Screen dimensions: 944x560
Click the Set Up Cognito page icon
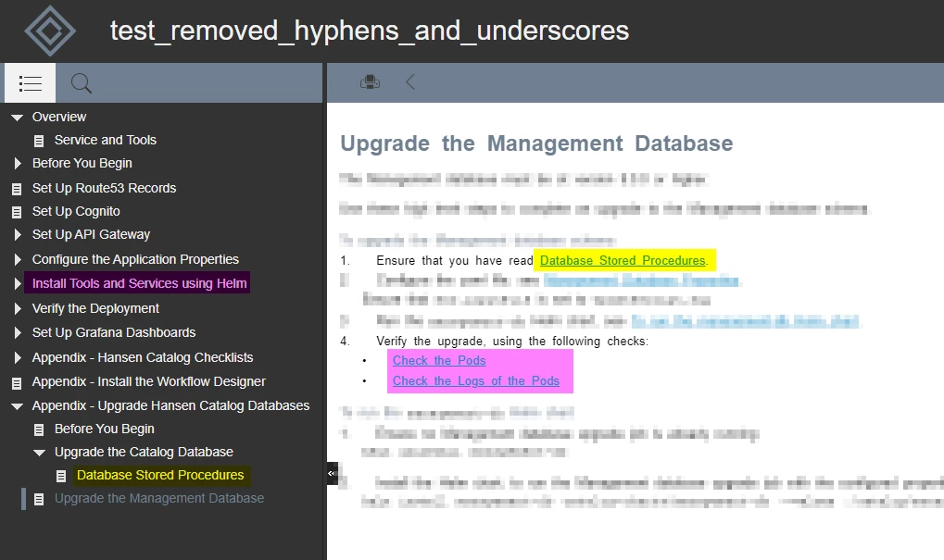click(x=17, y=212)
